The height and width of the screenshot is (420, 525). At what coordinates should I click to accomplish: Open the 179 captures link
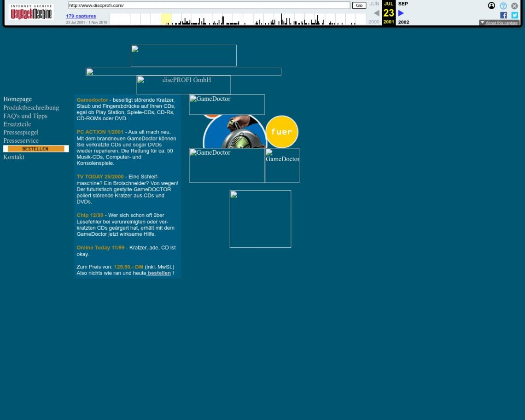(x=81, y=16)
